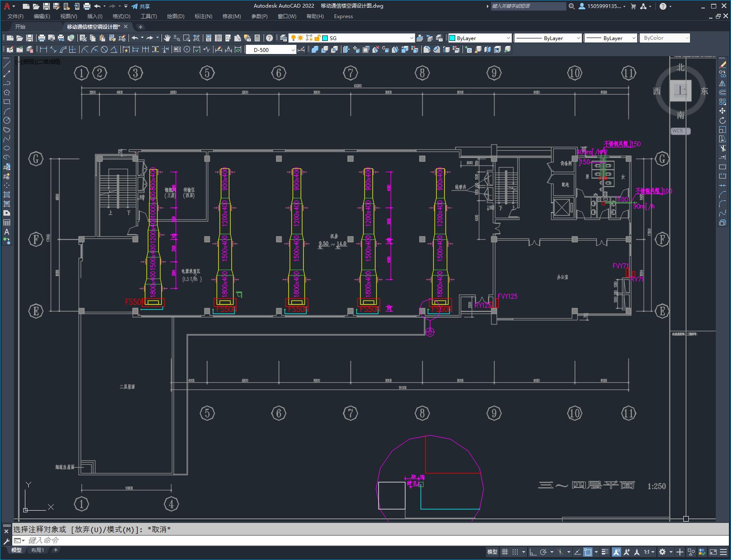Toggle the SG layer on/off light bulb

coord(293,38)
